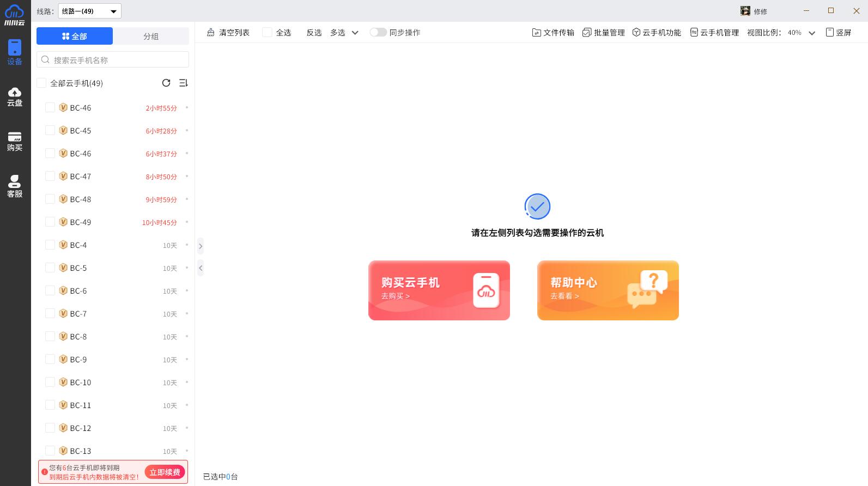Image resolution: width=868 pixels, height=486 pixels.
Task: Click the 立即续费 renew button
Action: 165,472
